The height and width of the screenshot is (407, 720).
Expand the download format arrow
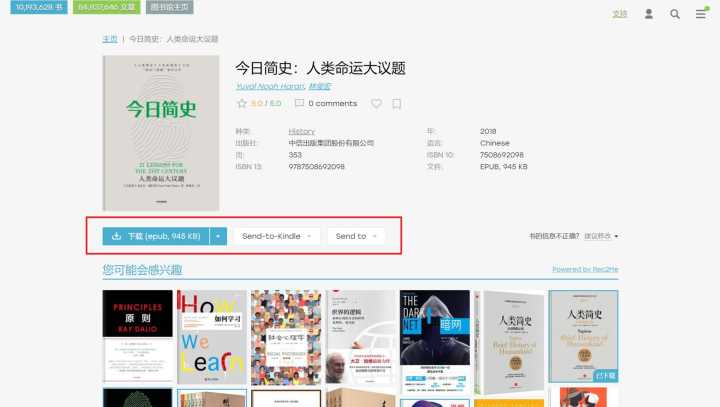[218, 236]
